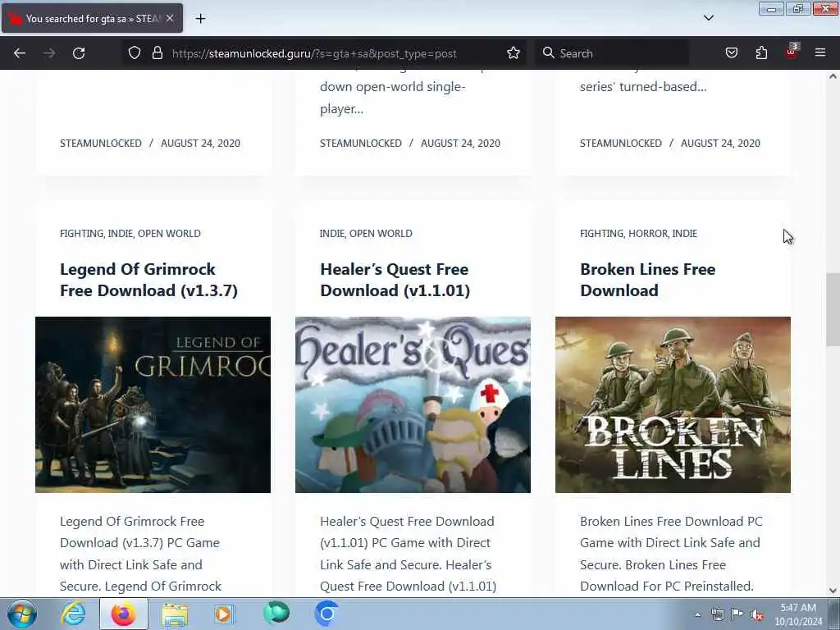Click the Legend Of Grimrock description text
The width and height of the screenshot is (840, 630).
tap(140, 554)
